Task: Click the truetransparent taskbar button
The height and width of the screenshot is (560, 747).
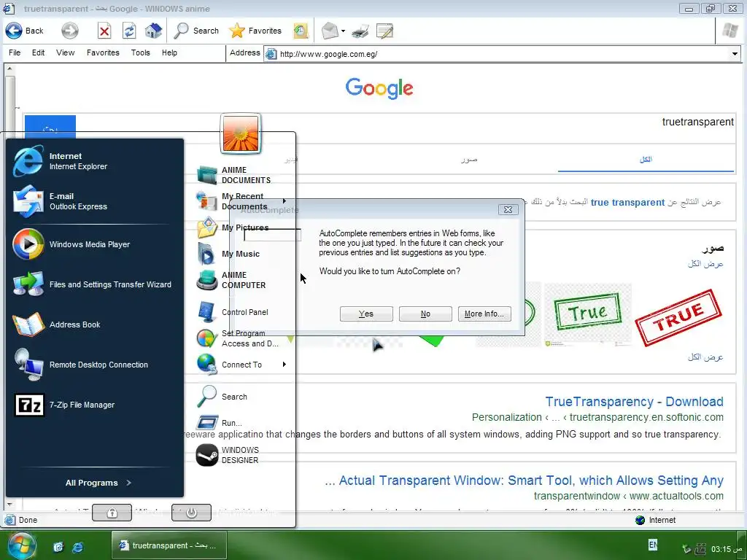Action: pos(169,545)
